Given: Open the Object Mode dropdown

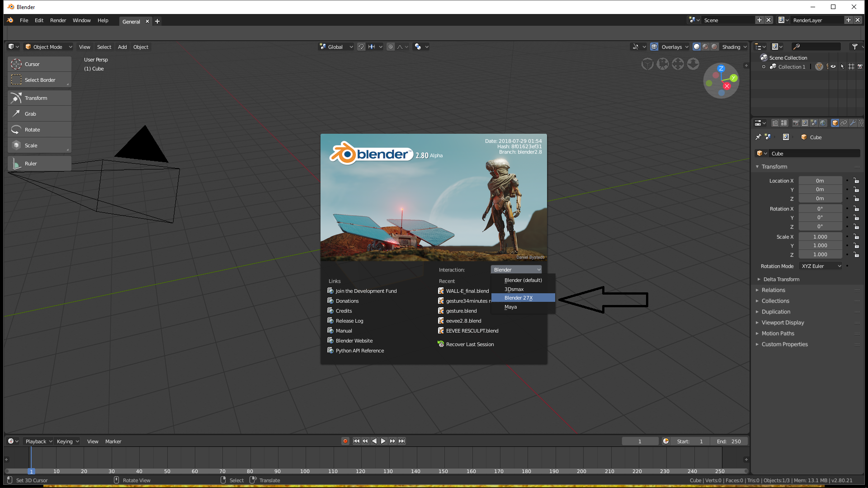Looking at the screenshot, I should (x=47, y=47).
